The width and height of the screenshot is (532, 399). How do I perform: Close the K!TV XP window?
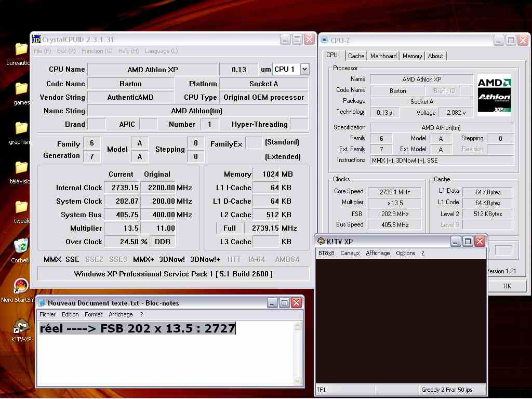[480, 242]
